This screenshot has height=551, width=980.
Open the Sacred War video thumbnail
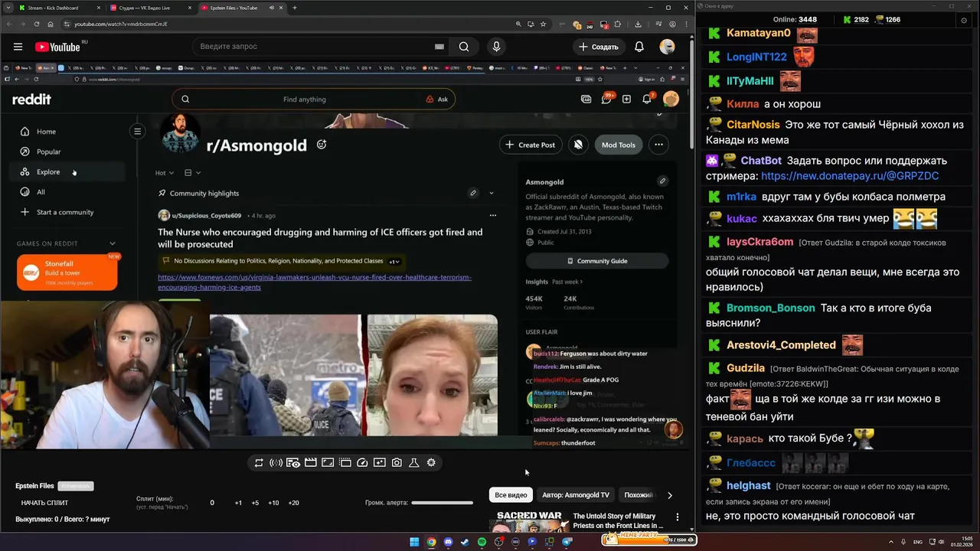pyautogui.click(x=529, y=520)
